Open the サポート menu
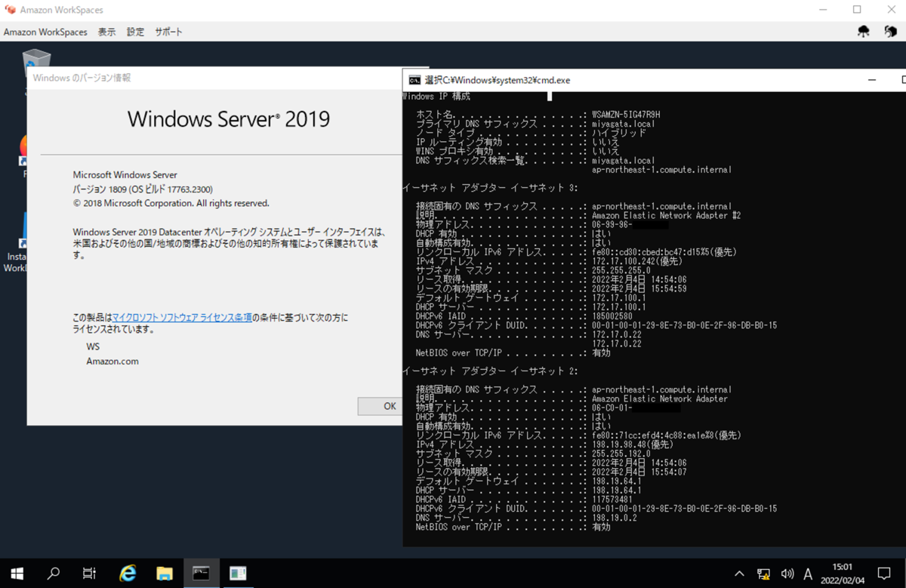Image resolution: width=906 pixels, height=588 pixels. coord(168,32)
